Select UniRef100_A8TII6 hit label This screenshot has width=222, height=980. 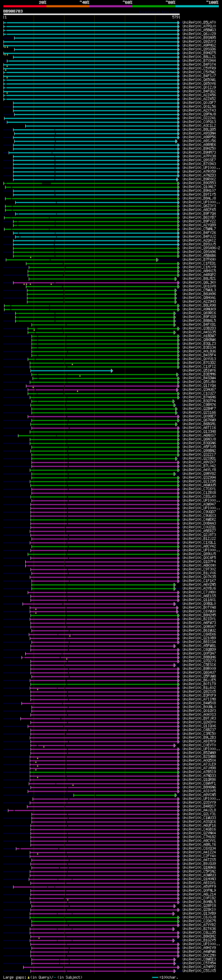point(199,428)
